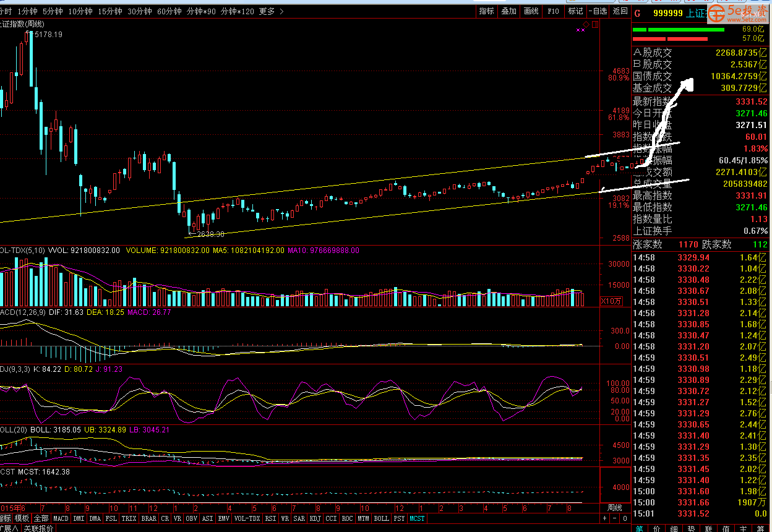The width and height of the screenshot is (772, 532).
Task: Click the 15:00 tick row with 1907万
Action: pyautogui.click(x=701, y=502)
